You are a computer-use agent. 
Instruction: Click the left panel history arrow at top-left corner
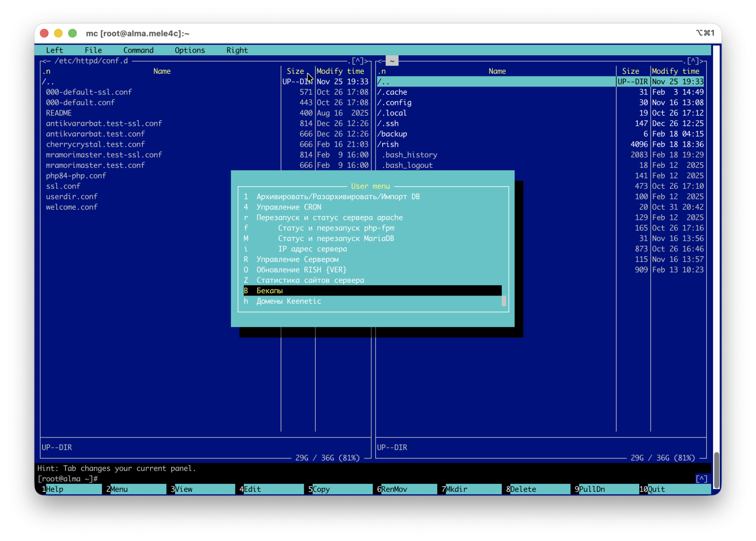[x=45, y=61]
